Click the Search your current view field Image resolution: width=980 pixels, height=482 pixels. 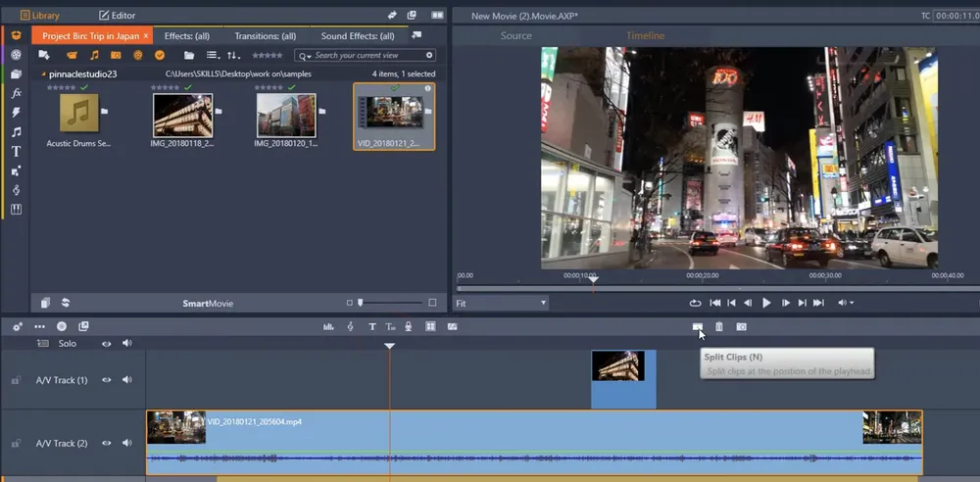pyautogui.click(x=365, y=56)
